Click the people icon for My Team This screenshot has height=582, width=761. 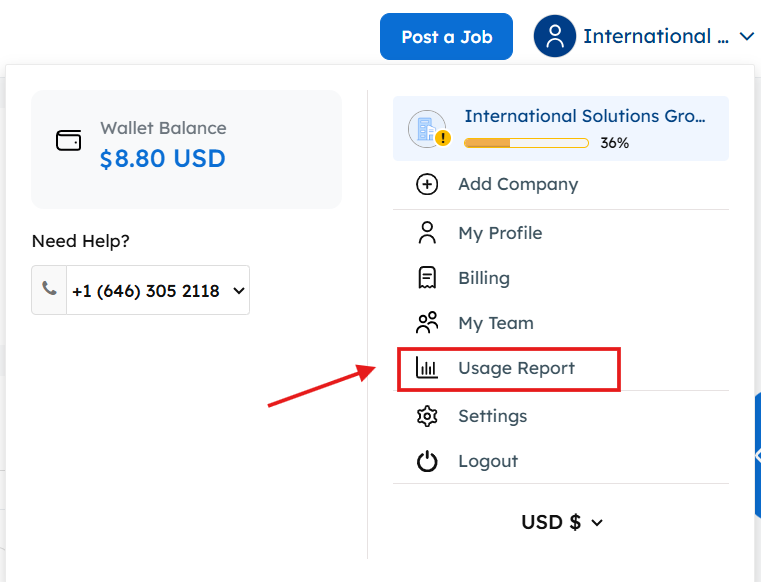[427, 323]
